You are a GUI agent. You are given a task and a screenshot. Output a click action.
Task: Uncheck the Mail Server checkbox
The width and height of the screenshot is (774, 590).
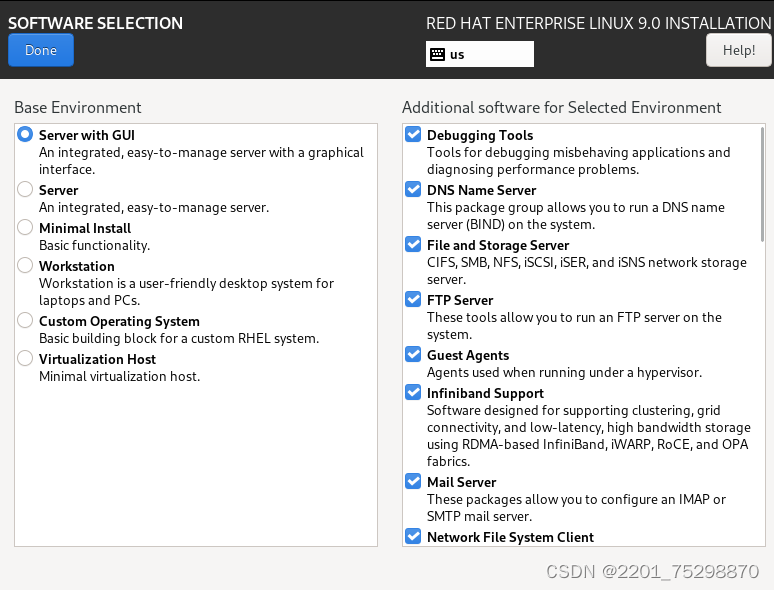413,482
